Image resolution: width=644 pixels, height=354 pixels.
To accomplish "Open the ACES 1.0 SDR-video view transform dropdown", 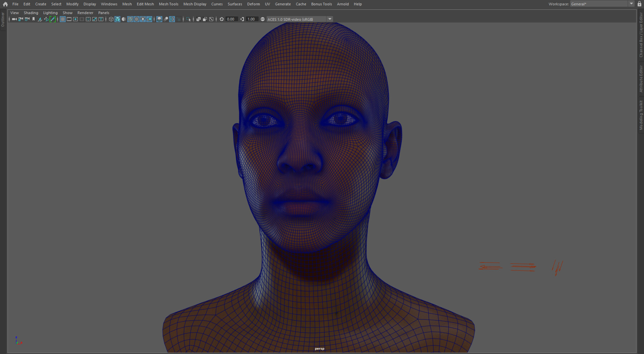I will coord(300,19).
